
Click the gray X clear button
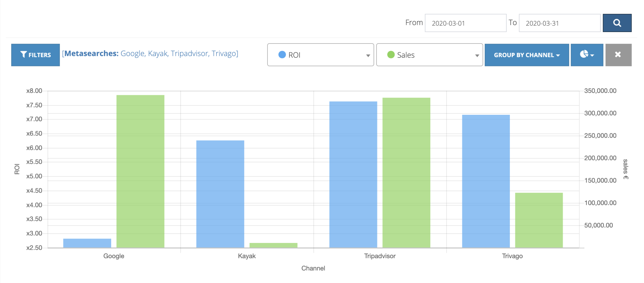pyautogui.click(x=618, y=55)
